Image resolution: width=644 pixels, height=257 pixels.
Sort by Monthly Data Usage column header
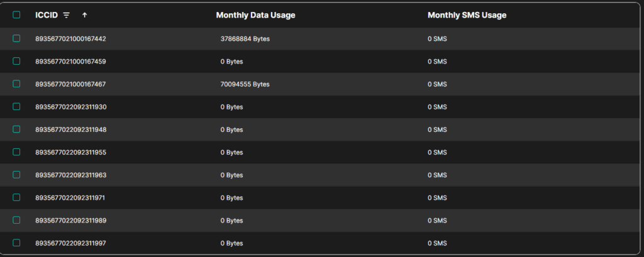click(255, 15)
